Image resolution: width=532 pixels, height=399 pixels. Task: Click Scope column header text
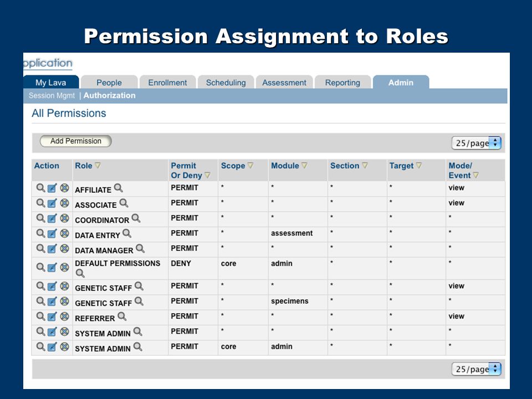coord(233,166)
